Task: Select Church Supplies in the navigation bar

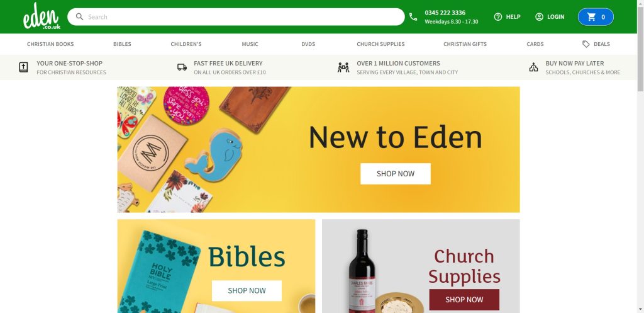Action: 380,44
